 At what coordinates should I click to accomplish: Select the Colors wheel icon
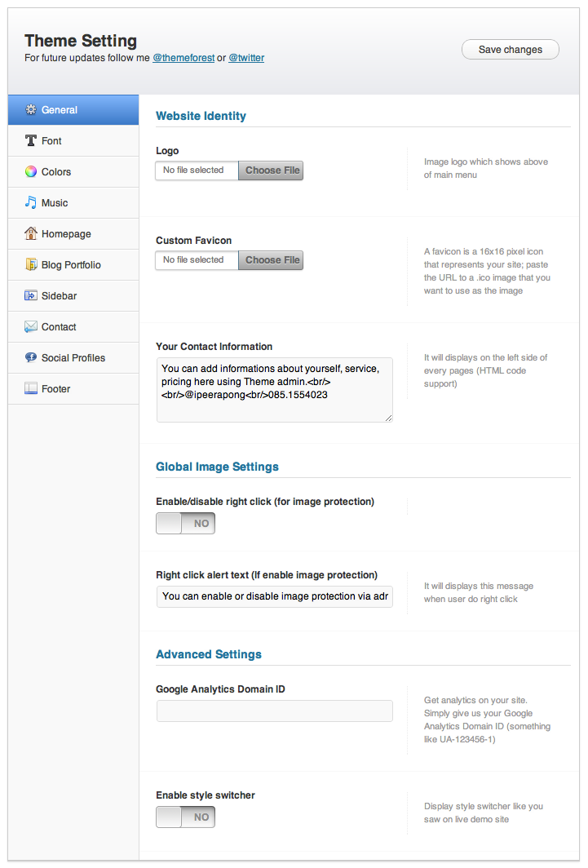(x=31, y=171)
